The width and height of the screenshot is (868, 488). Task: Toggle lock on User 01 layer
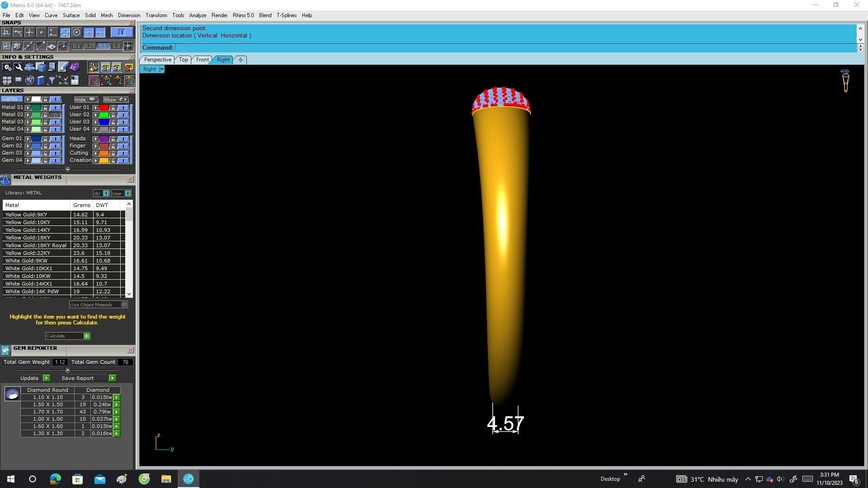(x=113, y=108)
